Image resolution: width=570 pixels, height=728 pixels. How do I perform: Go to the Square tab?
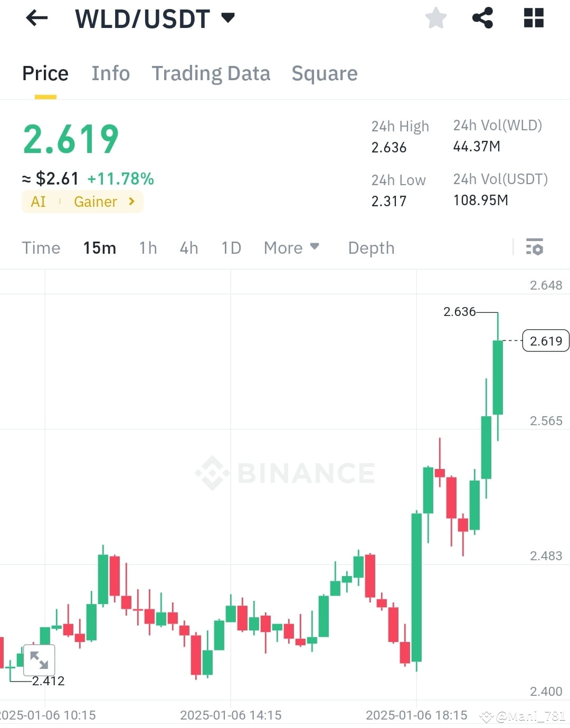tap(325, 73)
